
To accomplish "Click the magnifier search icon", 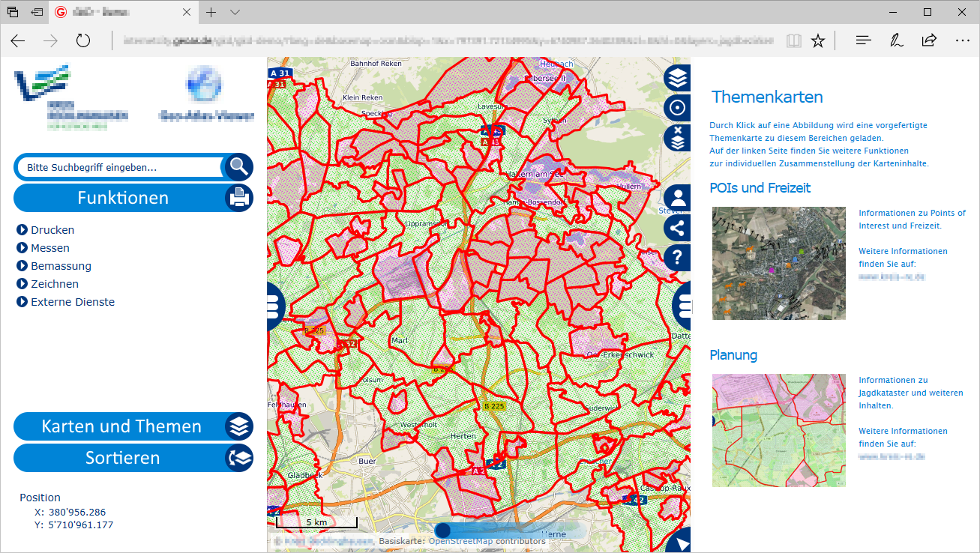I will click(239, 167).
